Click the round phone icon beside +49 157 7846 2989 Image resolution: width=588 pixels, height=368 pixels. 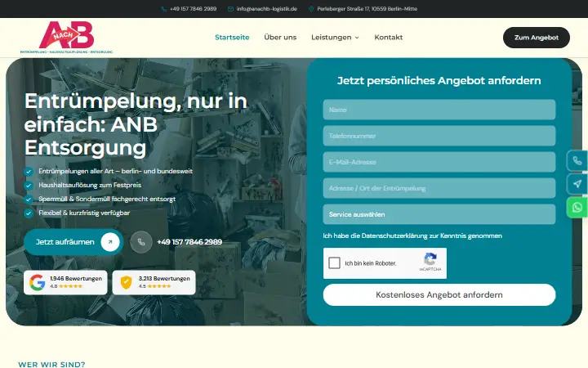141,242
